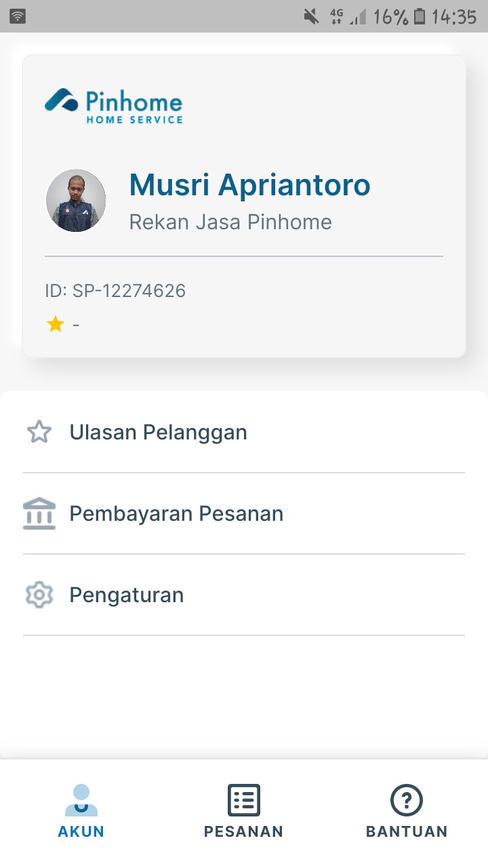Tap the star icon beside Ulasan Pelanggan
The image size is (488, 868).
pyautogui.click(x=39, y=432)
